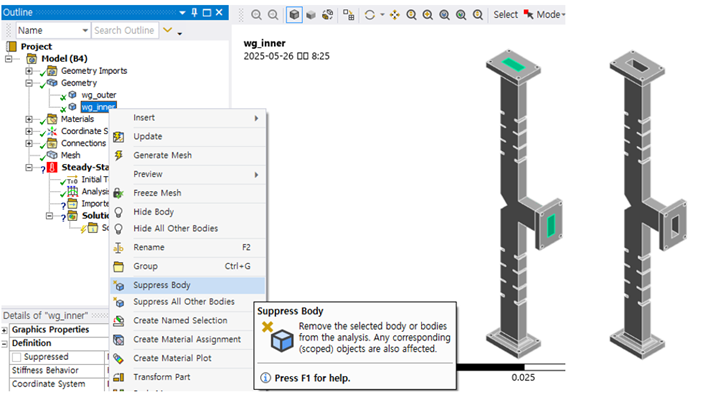Screen dimensions: 706x397
Task: Select the Pan four-arrow tool
Action: tap(394, 15)
